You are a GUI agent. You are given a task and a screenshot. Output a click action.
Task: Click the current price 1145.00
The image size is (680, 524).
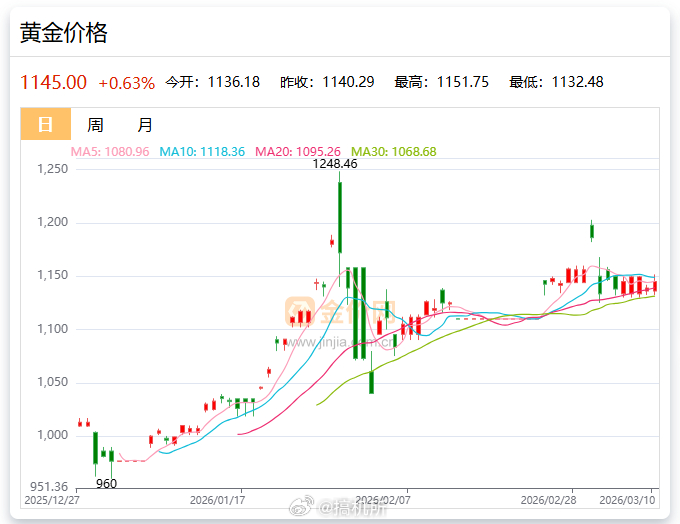(53, 82)
